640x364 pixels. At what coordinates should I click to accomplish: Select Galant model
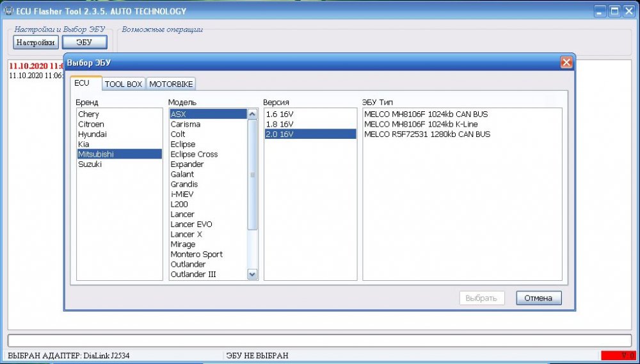coord(208,174)
